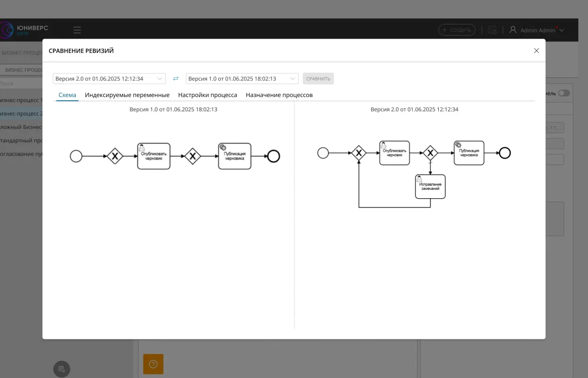The width and height of the screenshot is (588, 378).
Task: Open the Версия 2.0 revision dropdown
Action: (109, 79)
